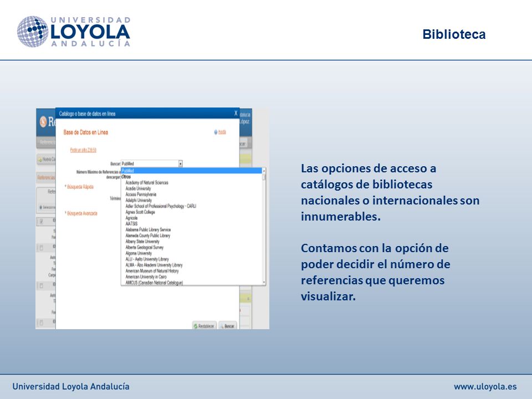The width and height of the screenshot is (532, 399).
Task: Open the Ayuda help link
Action: pyautogui.click(x=222, y=132)
